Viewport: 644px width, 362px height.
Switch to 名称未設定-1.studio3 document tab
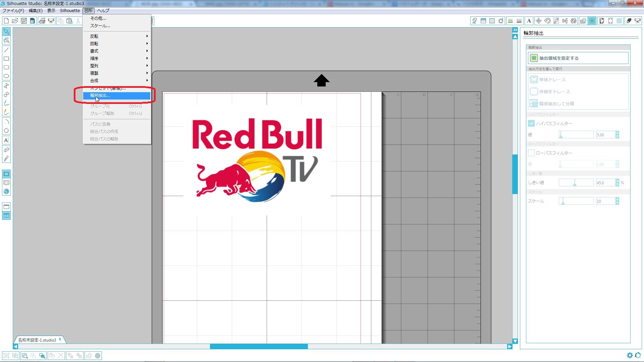[x=37, y=340]
